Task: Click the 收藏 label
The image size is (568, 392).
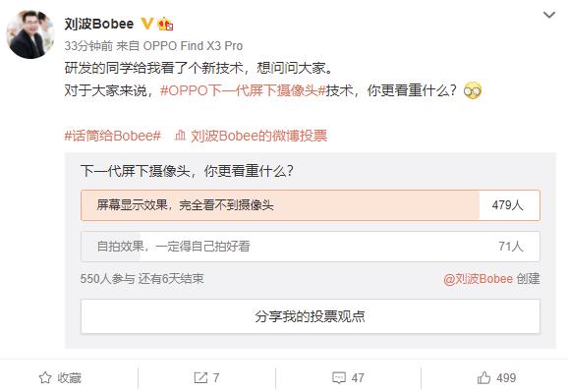Action: (70, 378)
